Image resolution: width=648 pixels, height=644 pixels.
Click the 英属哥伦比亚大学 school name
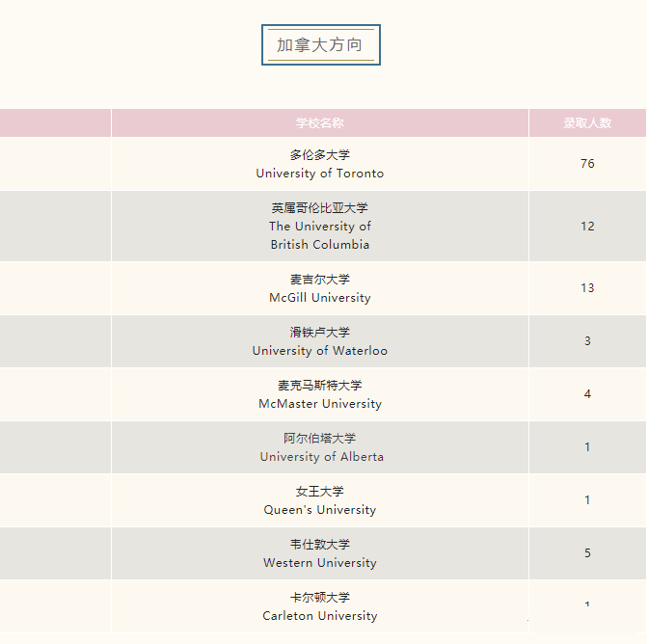click(x=319, y=208)
